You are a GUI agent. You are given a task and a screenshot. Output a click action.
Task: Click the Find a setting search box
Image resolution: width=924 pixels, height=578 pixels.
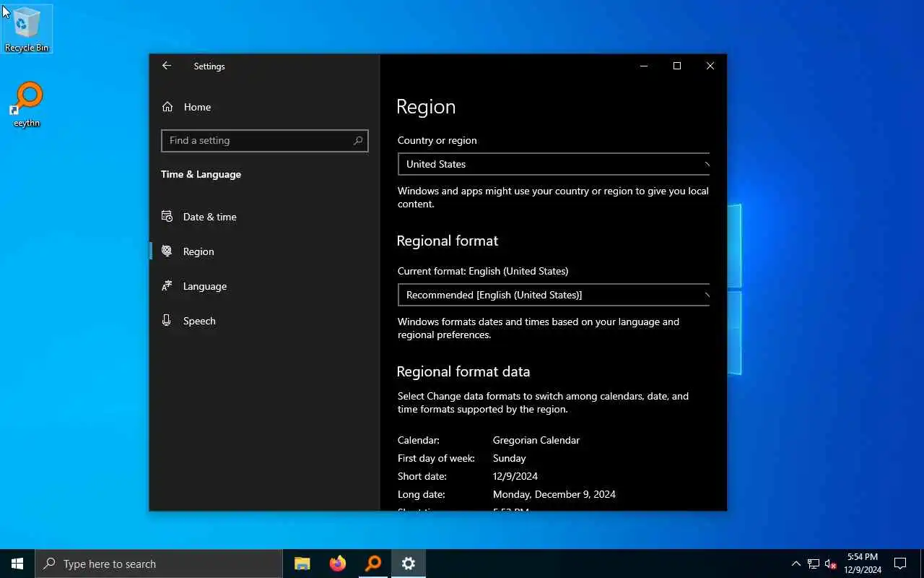coord(265,141)
